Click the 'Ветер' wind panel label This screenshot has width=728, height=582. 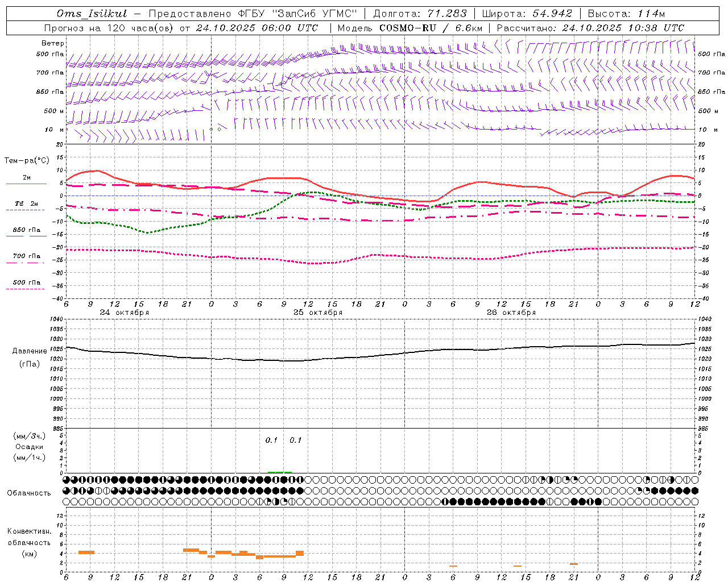pyautogui.click(x=53, y=43)
